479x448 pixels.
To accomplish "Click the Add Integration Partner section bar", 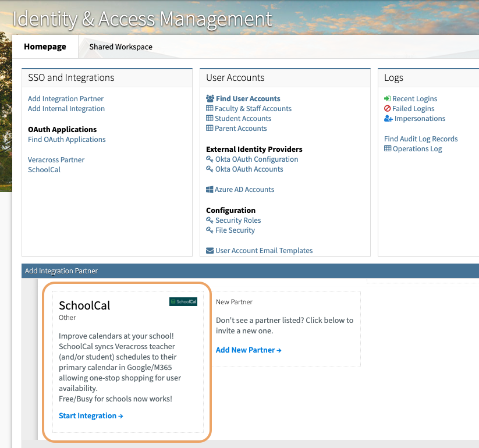I will click(x=250, y=271).
